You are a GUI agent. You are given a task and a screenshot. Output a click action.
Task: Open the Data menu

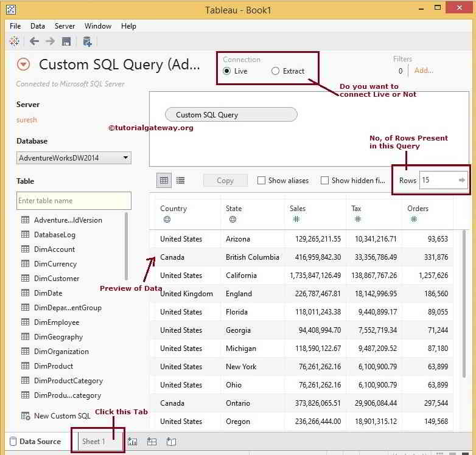click(x=38, y=26)
